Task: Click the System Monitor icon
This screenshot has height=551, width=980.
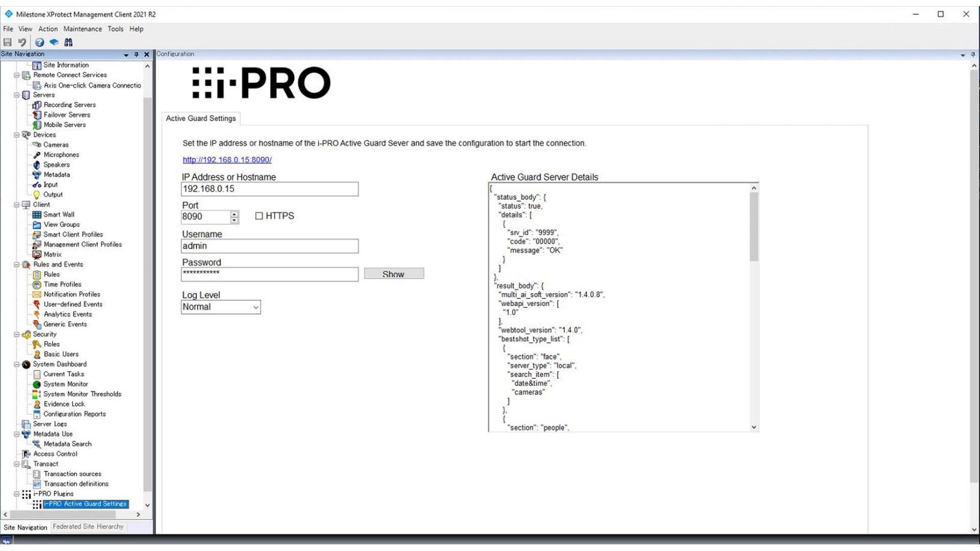Action: click(37, 384)
